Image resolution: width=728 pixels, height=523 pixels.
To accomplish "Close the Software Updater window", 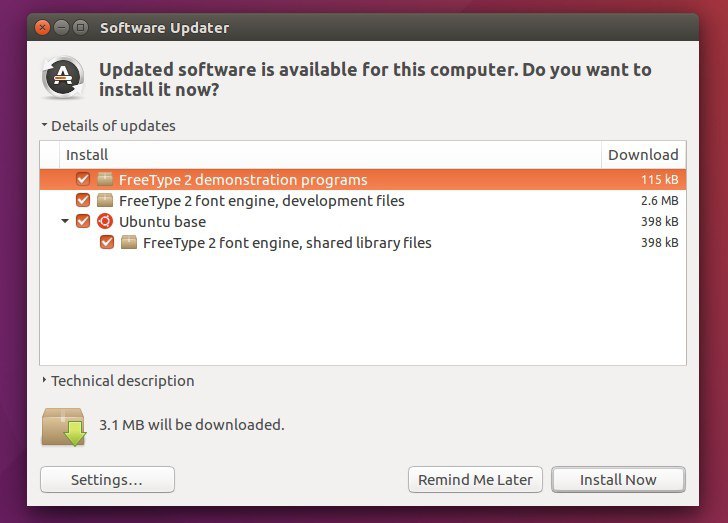I will (x=42, y=27).
